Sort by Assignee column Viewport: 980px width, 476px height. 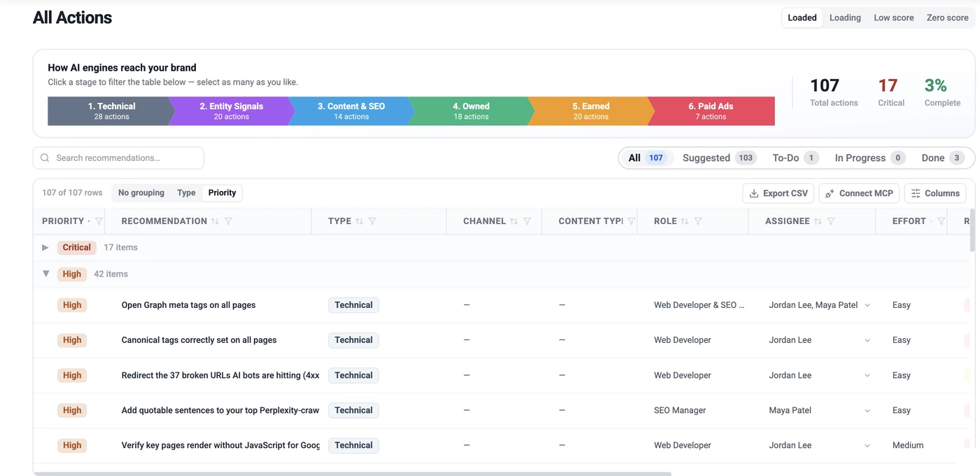(x=818, y=221)
